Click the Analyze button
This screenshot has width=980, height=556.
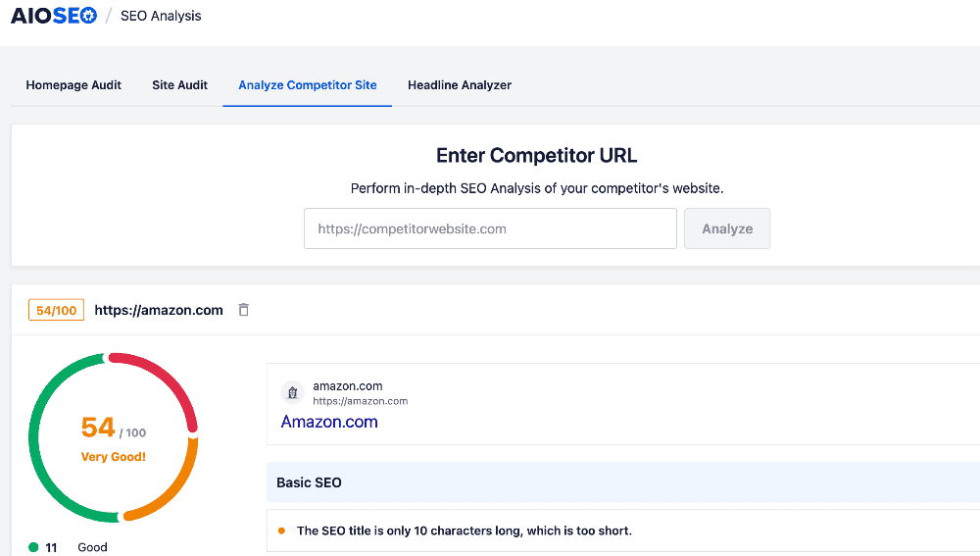(727, 228)
